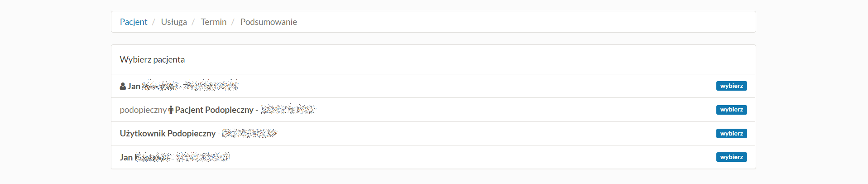Go to the Usługa breadcrumb step
The image size is (868, 184).
coord(174,22)
